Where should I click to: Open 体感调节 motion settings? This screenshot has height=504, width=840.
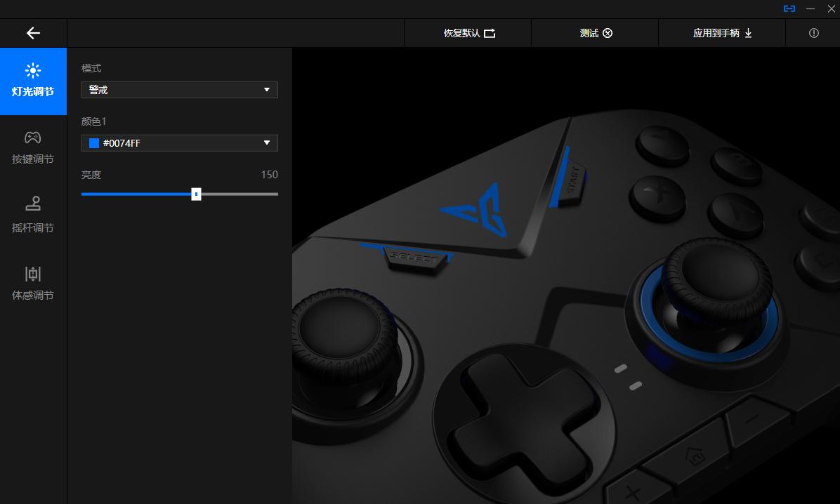pyautogui.click(x=33, y=284)
